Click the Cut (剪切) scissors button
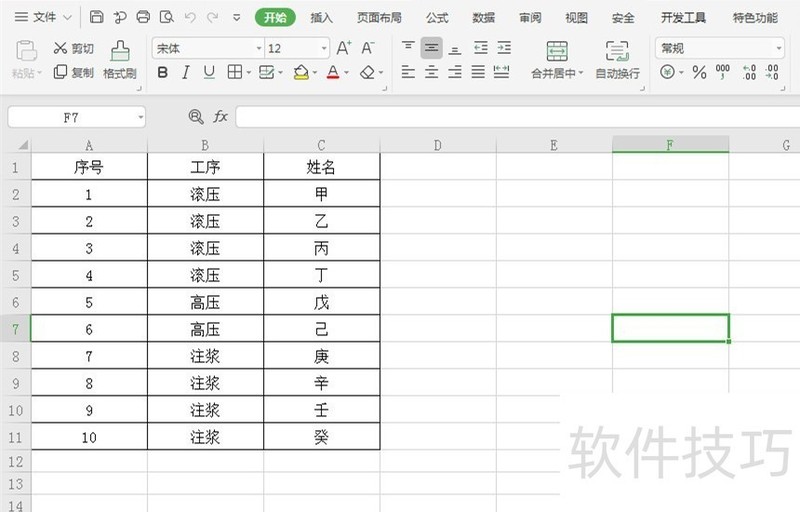Viewport: 800px width, 512px height. (x=73, y=48)
